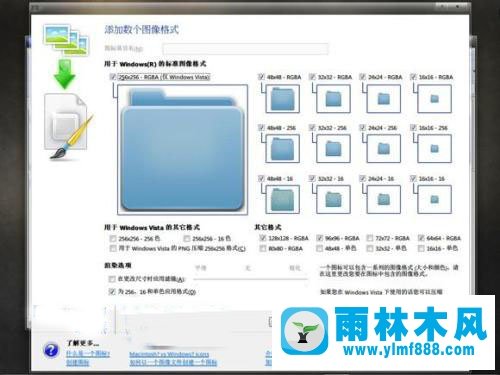Viewport: 500px width, 375px height.
Task: Enable the 256x256 - 16 色 checkbox
Action: pyautogui.click(x=187, y=239)
